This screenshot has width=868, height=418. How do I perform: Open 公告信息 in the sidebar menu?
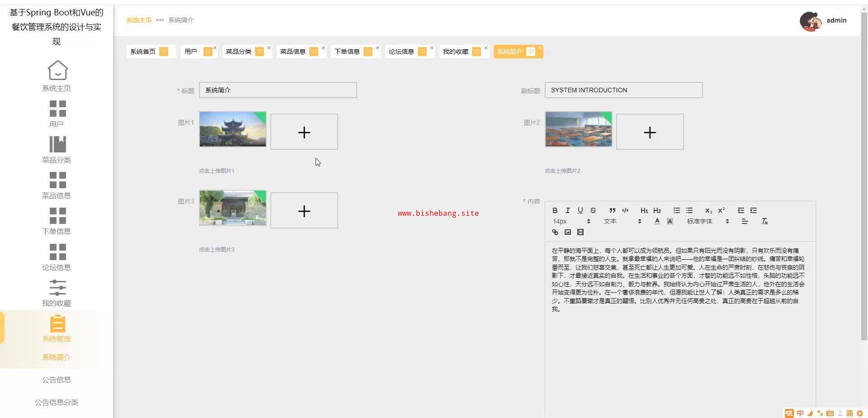point(57,380)
